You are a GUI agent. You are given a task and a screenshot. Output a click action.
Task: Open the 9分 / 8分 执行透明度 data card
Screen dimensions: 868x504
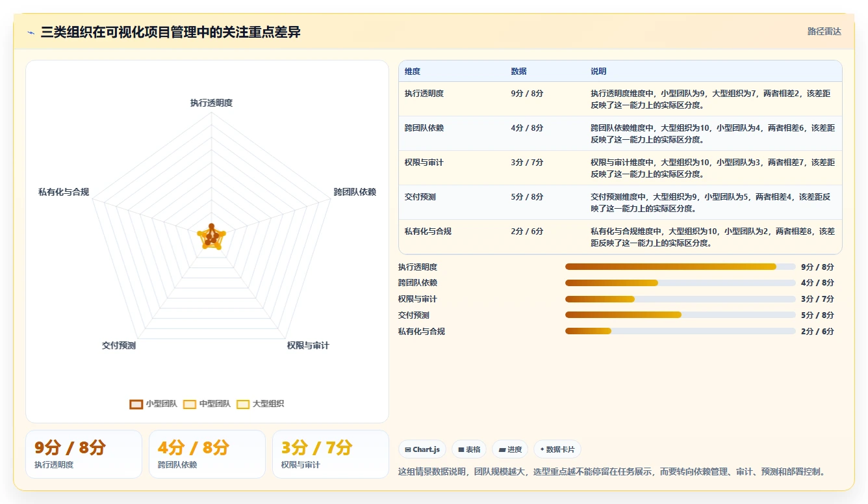[84, 454]
